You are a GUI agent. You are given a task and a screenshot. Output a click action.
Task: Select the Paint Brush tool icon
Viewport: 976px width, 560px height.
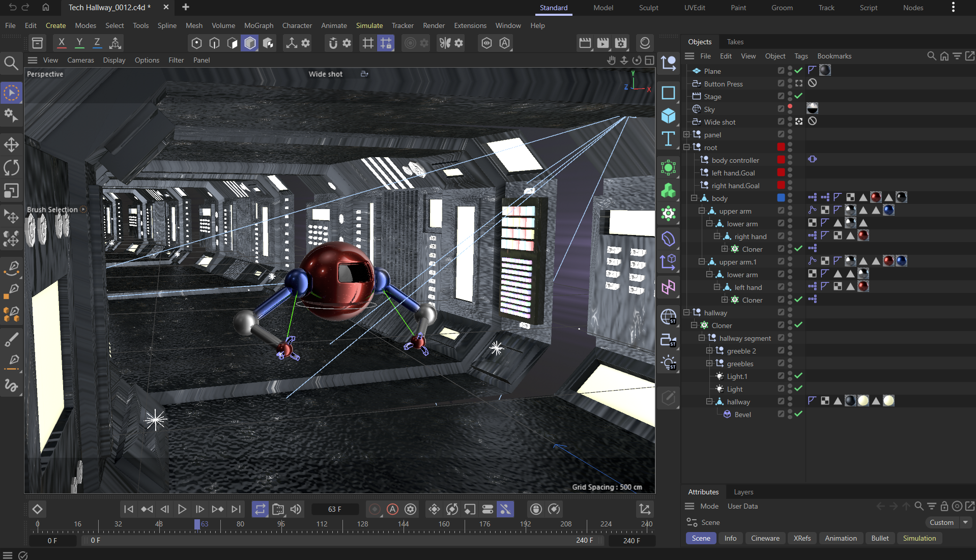11,339
